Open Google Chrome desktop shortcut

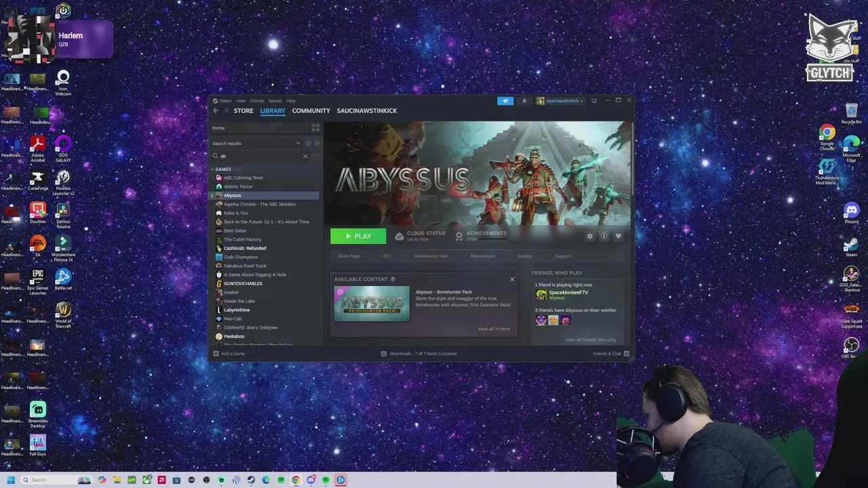[827, 136]
